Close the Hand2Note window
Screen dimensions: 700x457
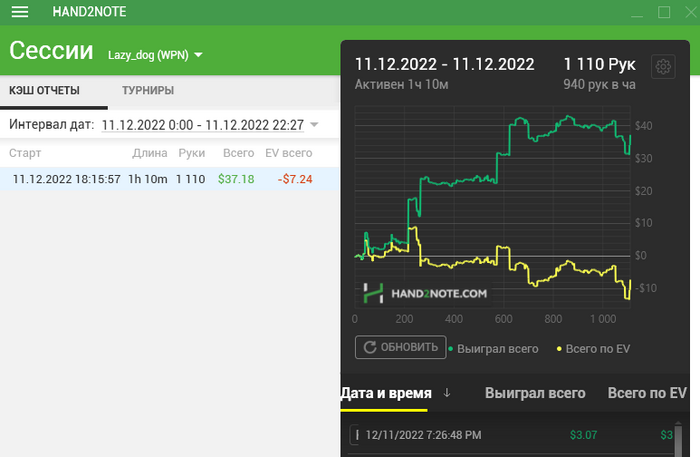tap(691, 12)
